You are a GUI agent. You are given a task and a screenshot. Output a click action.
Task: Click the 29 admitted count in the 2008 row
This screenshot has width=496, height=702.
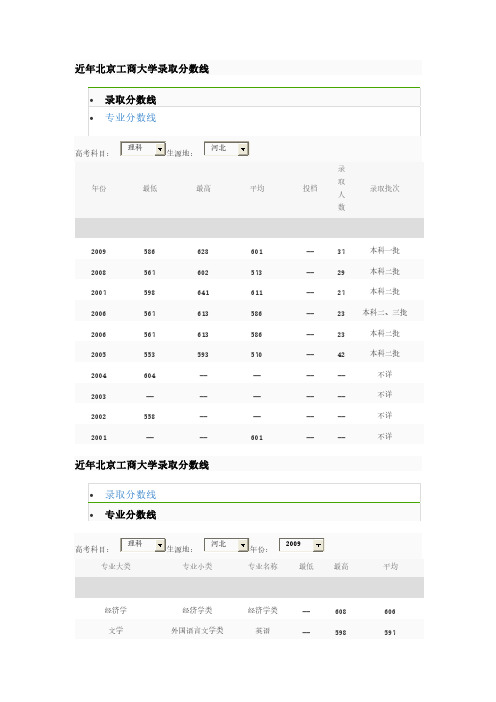341,273
